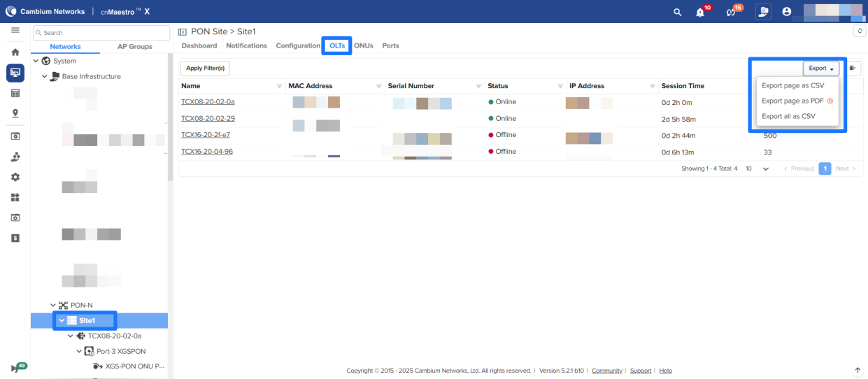Go to pagination page 1
This screenshot has height=379, width=868.
pyautogui.click(x=825, y=169)
